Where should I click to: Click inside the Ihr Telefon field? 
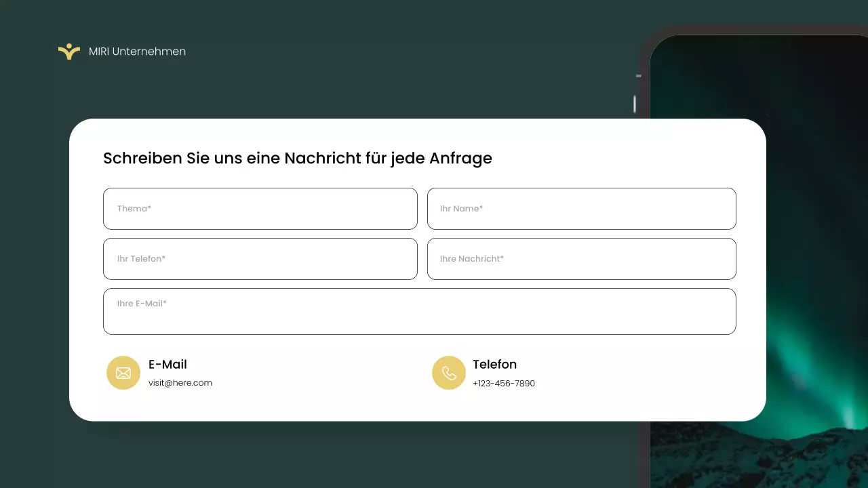[260, 258]
